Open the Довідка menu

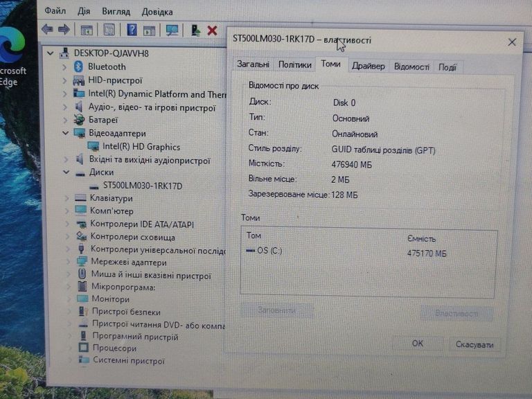[157, 12]
